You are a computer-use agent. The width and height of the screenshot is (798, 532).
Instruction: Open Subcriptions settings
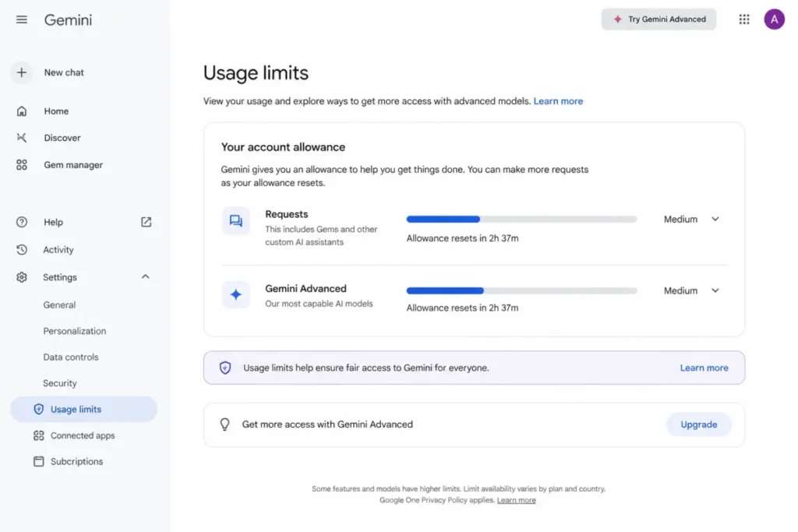click(x=76, y=461)
